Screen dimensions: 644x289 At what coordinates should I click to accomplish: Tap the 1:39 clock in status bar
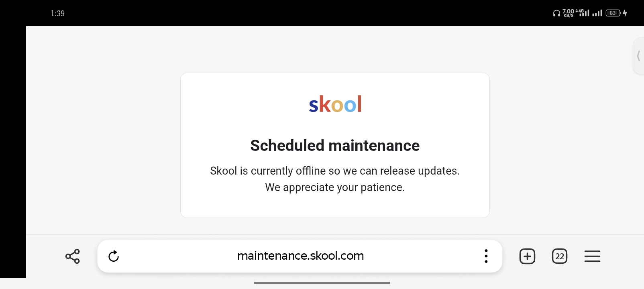tap(58, 13)
